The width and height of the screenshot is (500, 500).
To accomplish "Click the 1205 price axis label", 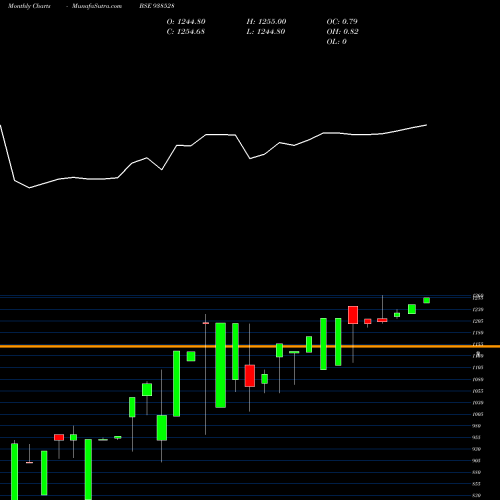I will coord(478,321).
